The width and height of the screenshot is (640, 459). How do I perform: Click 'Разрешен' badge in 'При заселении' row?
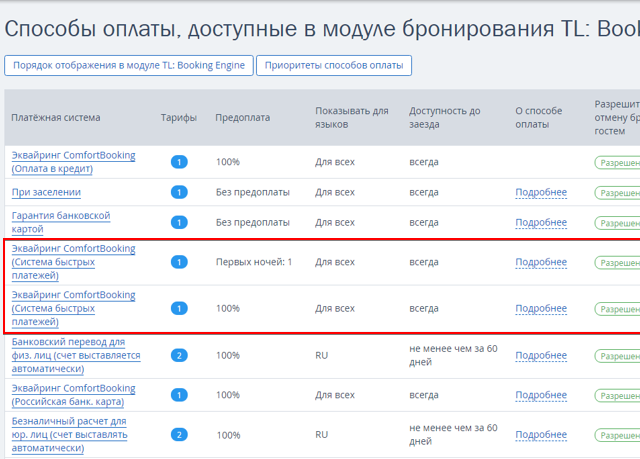coord(618,193)
